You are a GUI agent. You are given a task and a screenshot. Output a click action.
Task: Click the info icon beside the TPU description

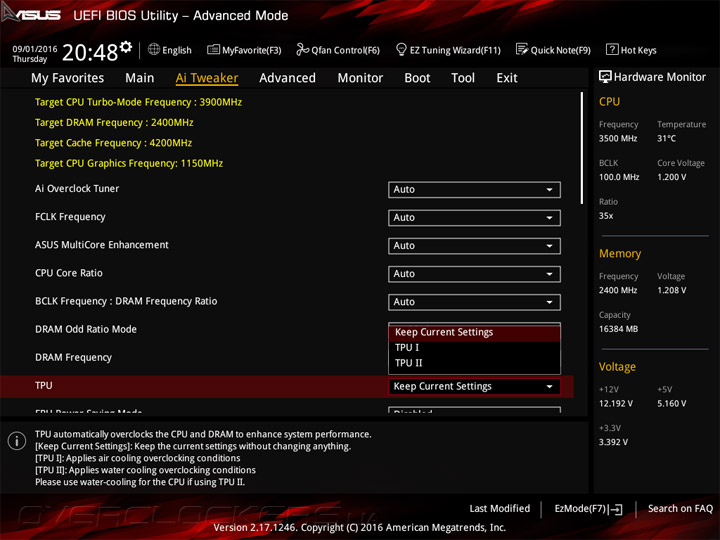tap(17, 441)
